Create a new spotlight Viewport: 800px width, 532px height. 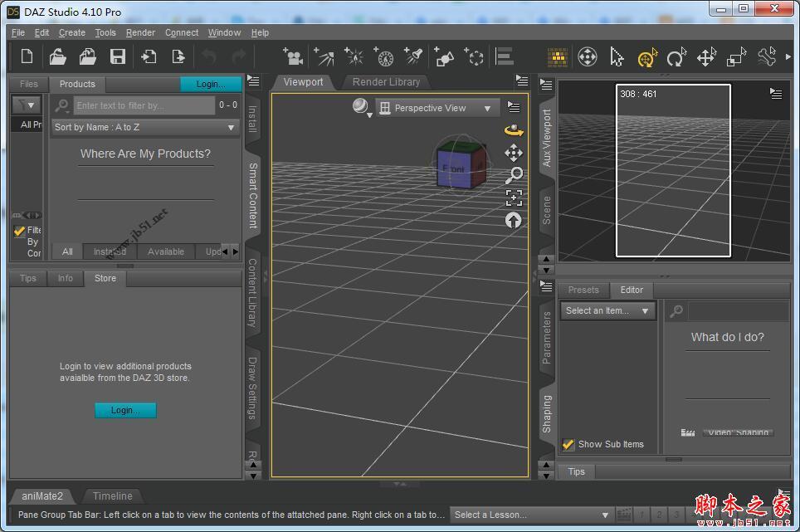324,56
